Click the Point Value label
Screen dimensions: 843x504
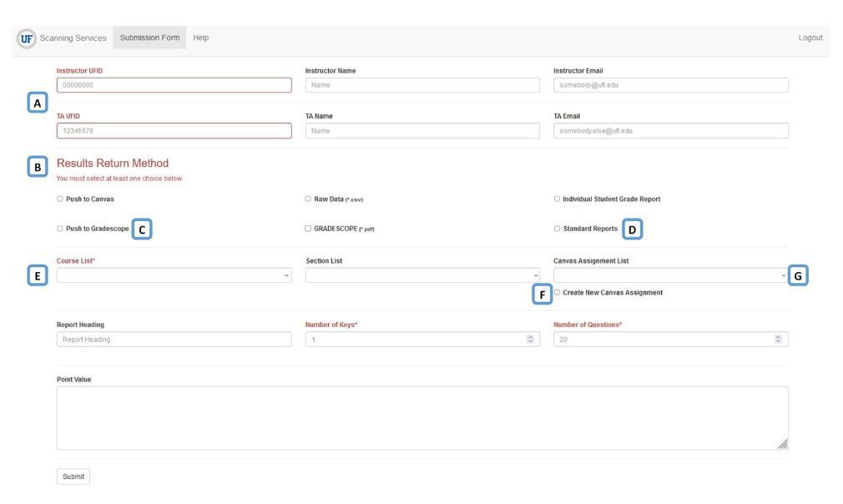[x=73, y=380]
